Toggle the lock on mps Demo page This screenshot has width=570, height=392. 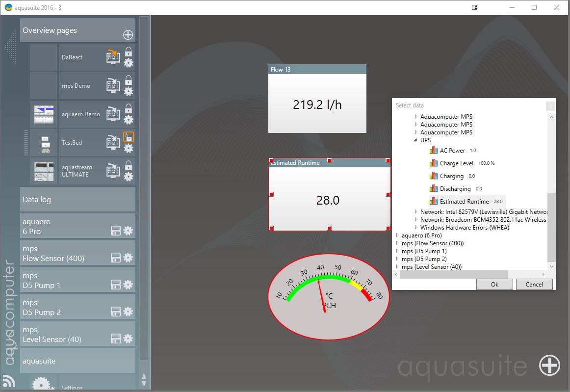(x=128, y=80)
